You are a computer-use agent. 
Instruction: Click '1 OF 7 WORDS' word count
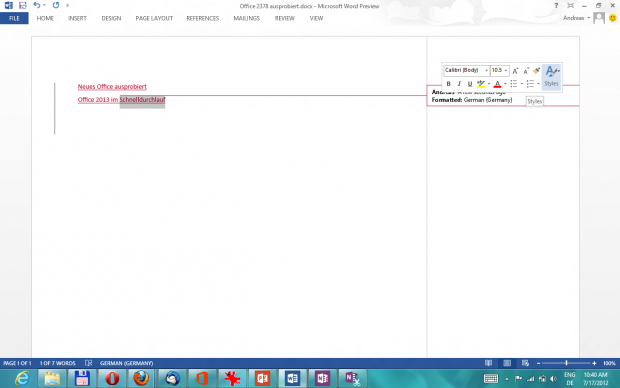57,363
